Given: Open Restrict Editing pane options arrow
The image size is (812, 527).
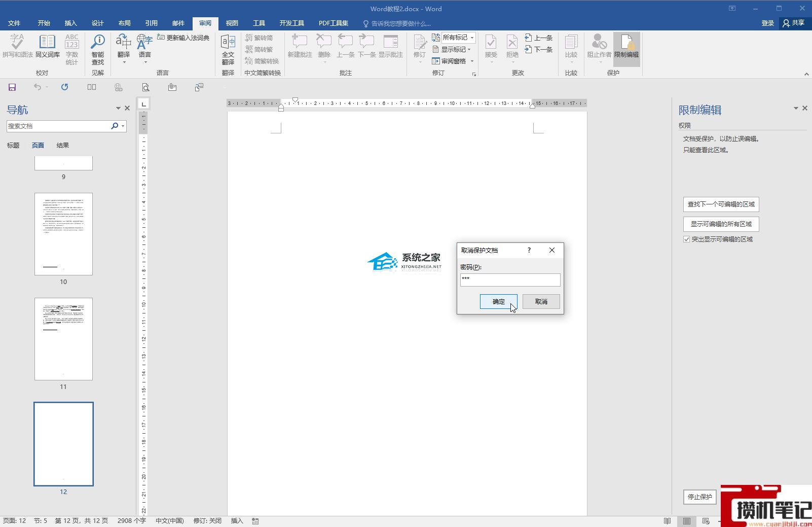Looking at the screenshot, I should click(x=796, y=108).
